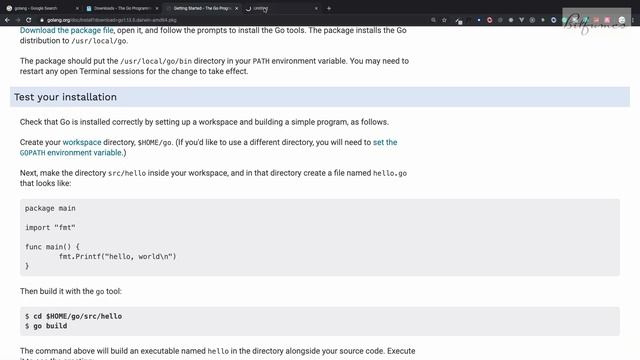Click the V-shaped extension icon

(x=521, y=20)
